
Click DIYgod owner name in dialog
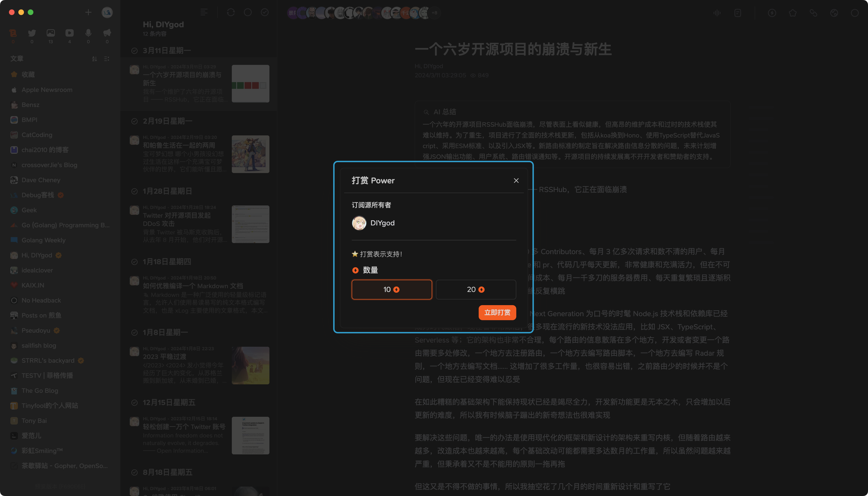[382, 223]
